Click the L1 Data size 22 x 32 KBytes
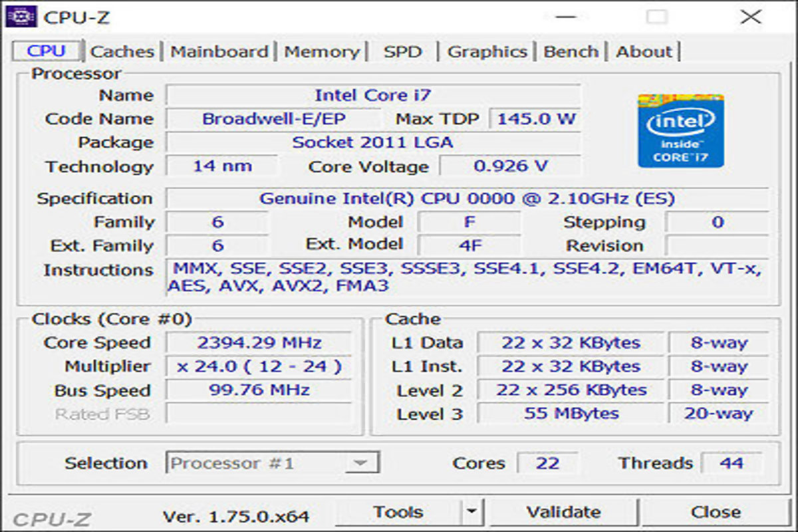This screenshot has width=798, height=532. tap(571, 343)
